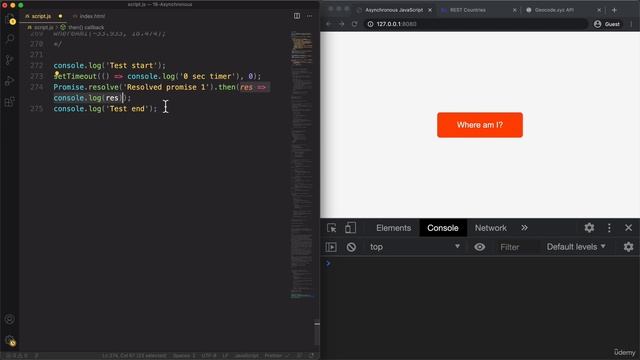Close the DevTools panel
The width and height of the screenshot is (640, 360).
[x=629, y=228]
